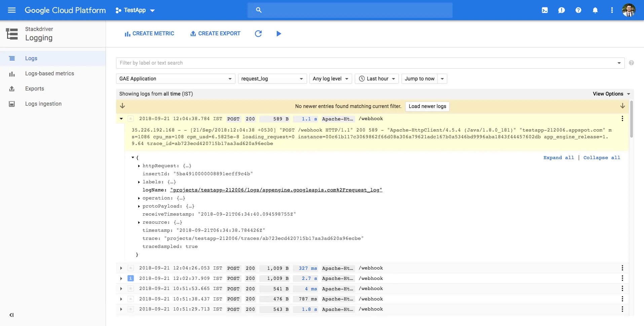Open the filter box dropdown arrow

tap(619, 63)
